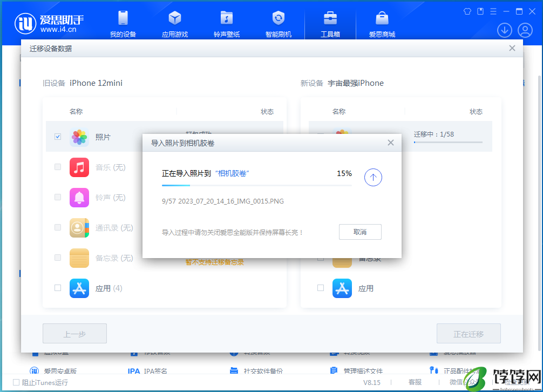Click the 迁移中：1/58 status text
Image resolution: width=543 pixels, height=392 pixels.
[x=434, y=134]
